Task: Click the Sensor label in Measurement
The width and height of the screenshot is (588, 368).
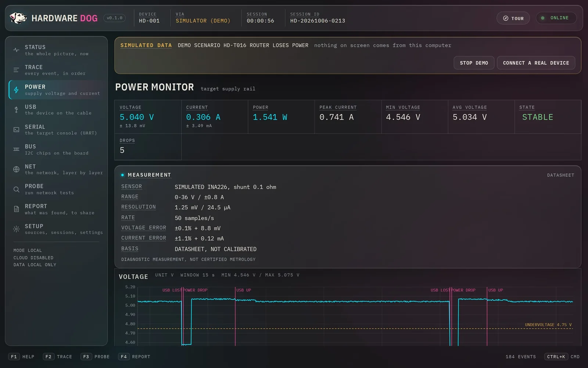Action: point(132,187)
